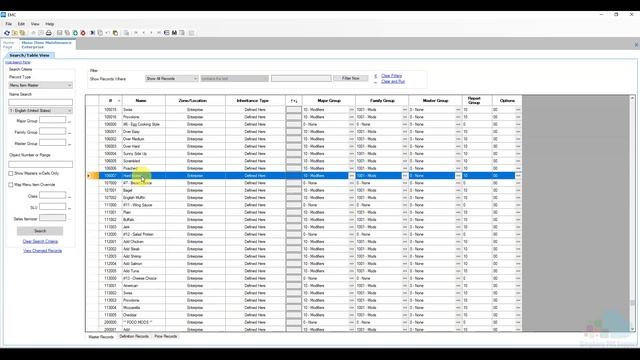Open the English language dropdown
Screen dimensions: 640x360
(x=40, y=111)
